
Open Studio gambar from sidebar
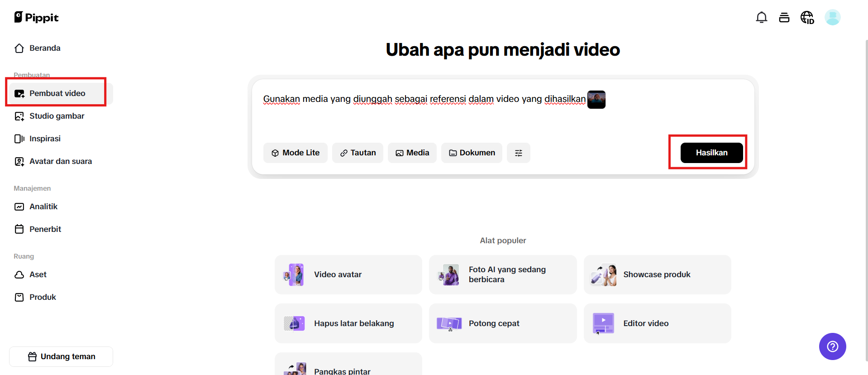click(x=57, y=116)
